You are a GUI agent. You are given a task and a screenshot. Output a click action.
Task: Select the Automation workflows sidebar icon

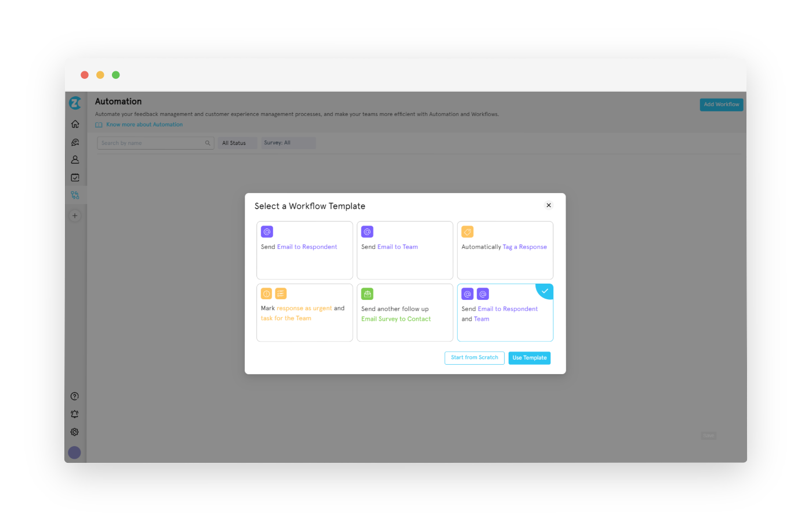[75, 195]
